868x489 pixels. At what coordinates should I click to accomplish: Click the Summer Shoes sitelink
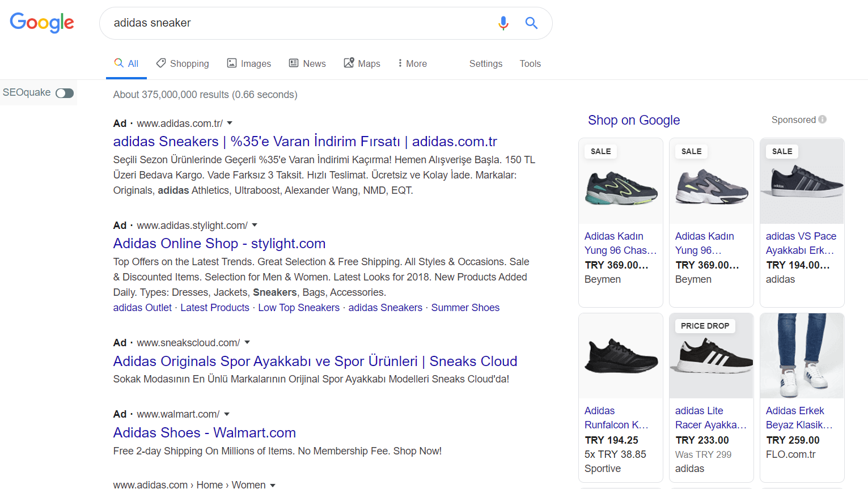465,308
